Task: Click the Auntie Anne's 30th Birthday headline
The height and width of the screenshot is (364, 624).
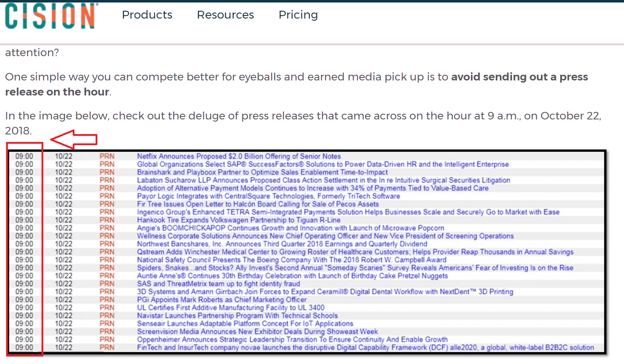Action: [x=292, y=276]
